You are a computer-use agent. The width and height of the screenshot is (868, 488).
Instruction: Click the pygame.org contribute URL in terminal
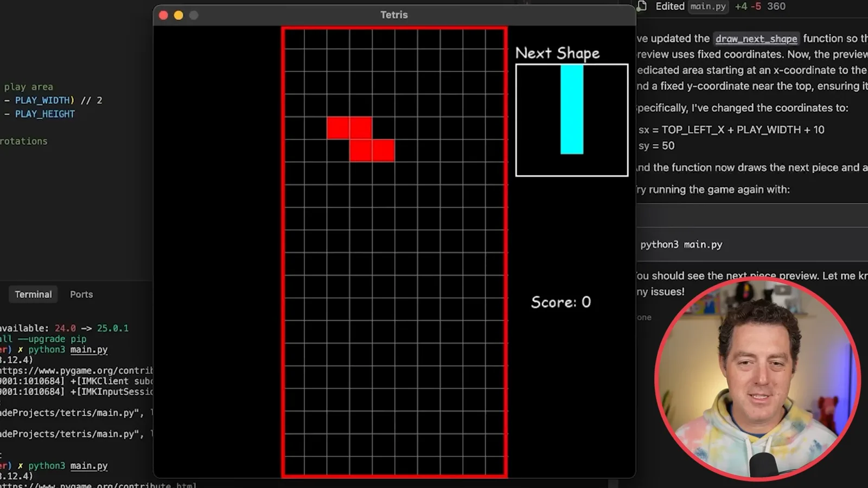click(76, 371)
